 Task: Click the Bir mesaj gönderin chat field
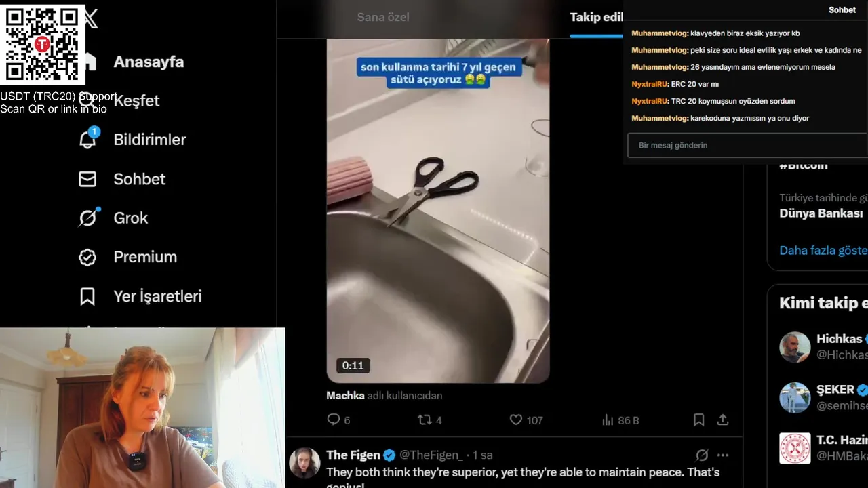tap(747, 145)
